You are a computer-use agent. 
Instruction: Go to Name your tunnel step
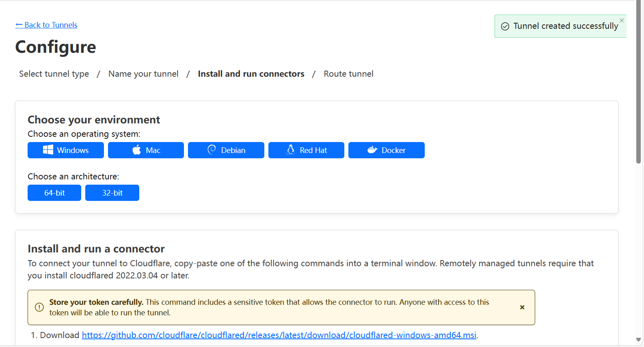(x=143, y=74)
